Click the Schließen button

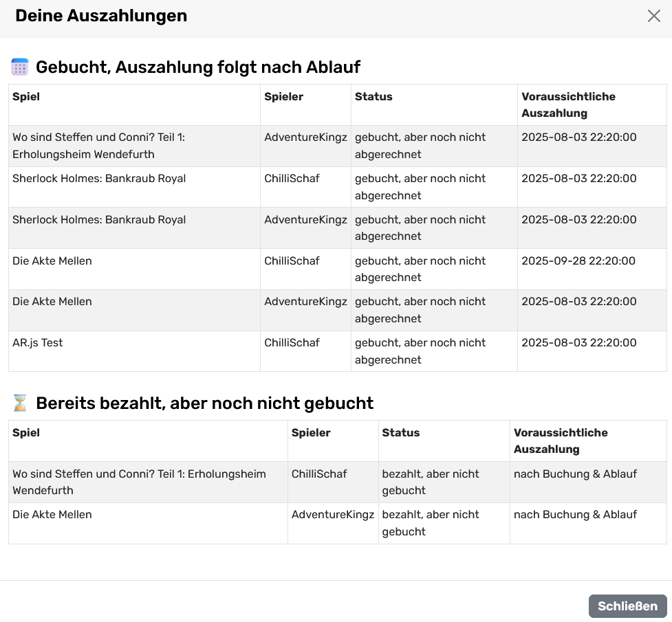point(627,606)
